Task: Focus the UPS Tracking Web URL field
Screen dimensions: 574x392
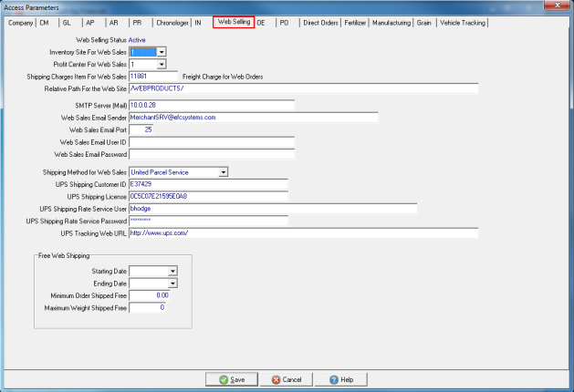Action: [303, 233]
